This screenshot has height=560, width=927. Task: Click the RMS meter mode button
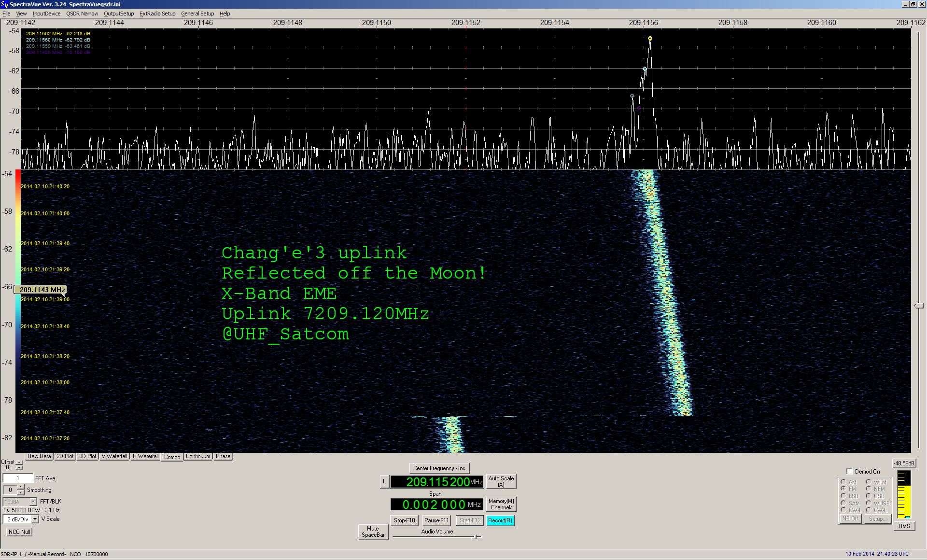(x=904, y=526)
